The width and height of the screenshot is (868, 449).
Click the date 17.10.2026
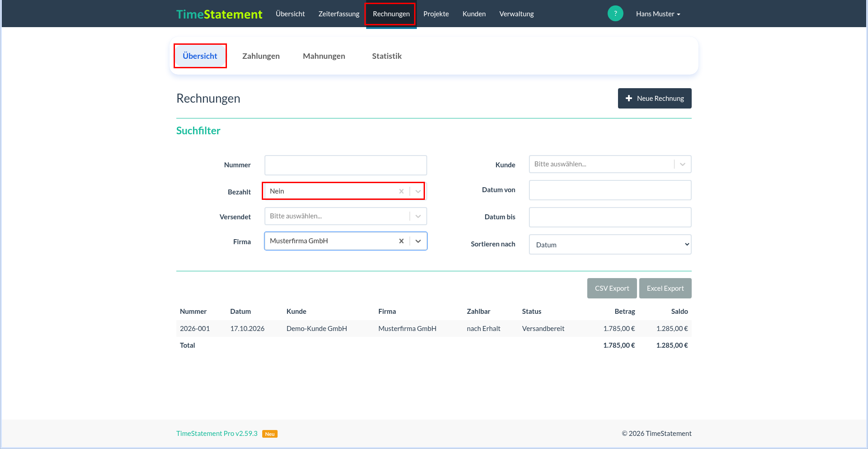[x=247, y=329]
